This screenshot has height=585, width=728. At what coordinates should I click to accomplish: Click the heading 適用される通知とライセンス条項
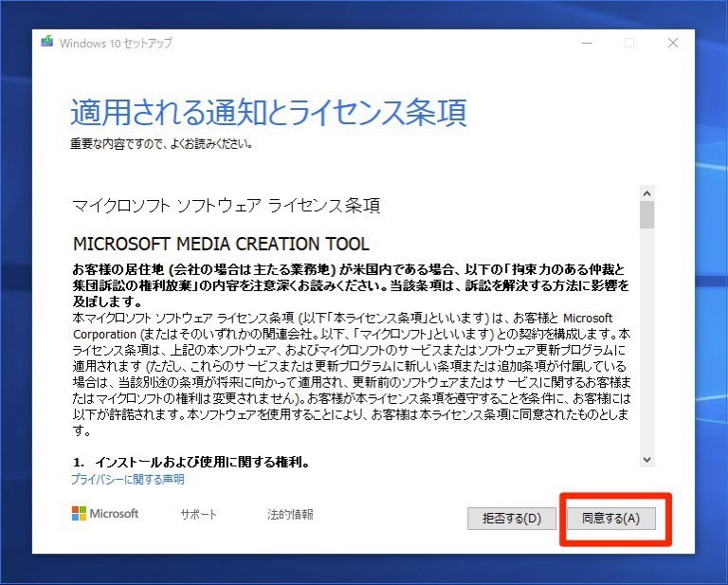point(268,113)
